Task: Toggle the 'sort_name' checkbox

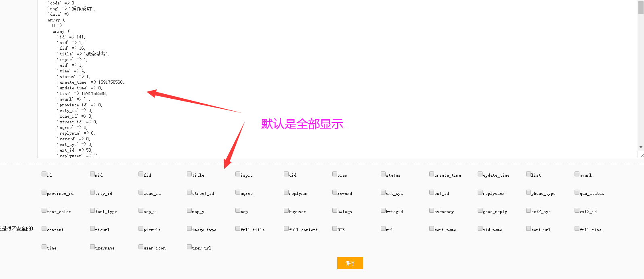Action: [x=432, y=229]
